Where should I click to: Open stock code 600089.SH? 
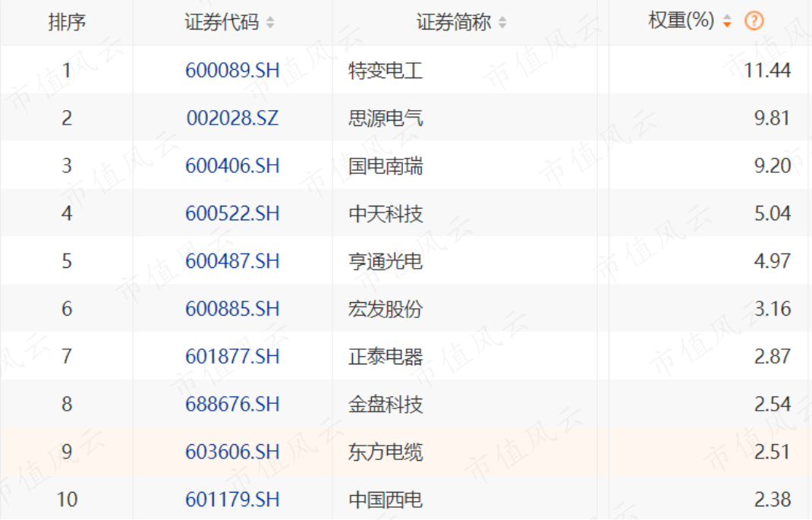(232, 71)
